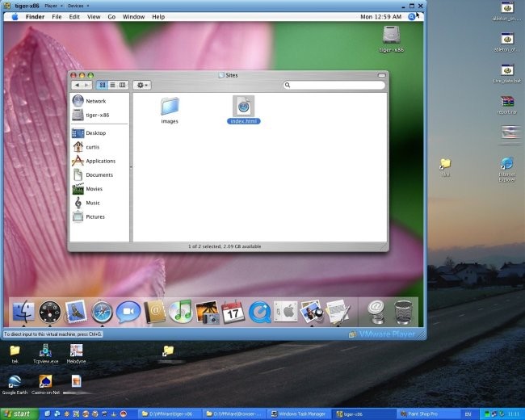Select the images folder in Sites
Image resolution: width=525 pixels, height=420 pixels.
point(170,111)
